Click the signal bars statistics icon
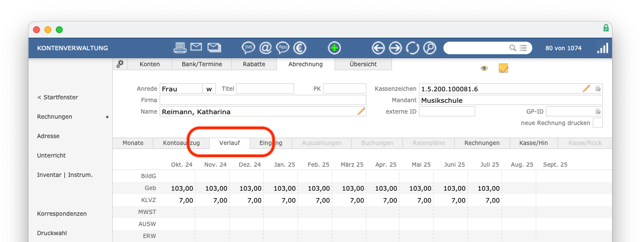Screen dimensions: 644x242 pyautogui.click(x=602, y=48)
